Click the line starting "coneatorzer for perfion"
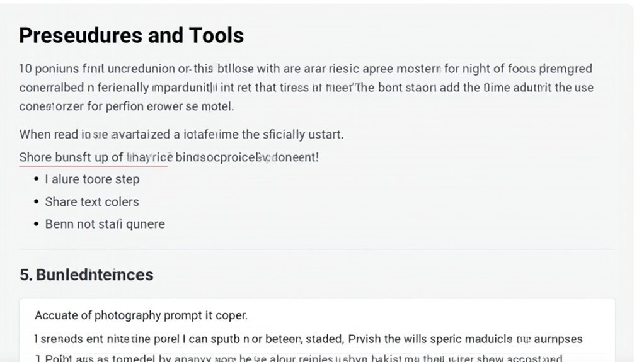The height and width of the screenshot is (362, 644). coord(126,106)
